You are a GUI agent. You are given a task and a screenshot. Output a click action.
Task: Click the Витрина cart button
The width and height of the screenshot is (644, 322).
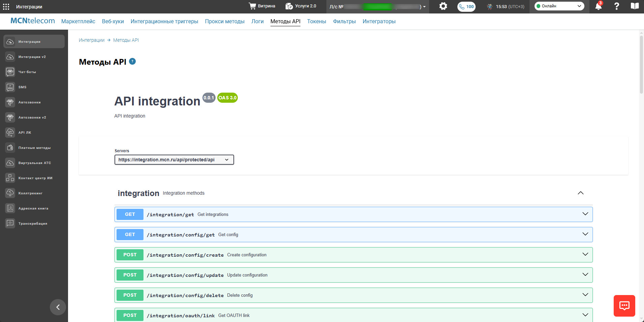coord(262,6)
